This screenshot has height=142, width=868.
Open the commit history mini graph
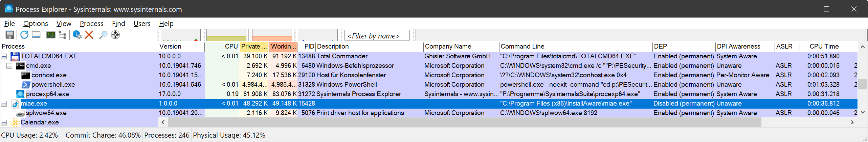[226, 35]
